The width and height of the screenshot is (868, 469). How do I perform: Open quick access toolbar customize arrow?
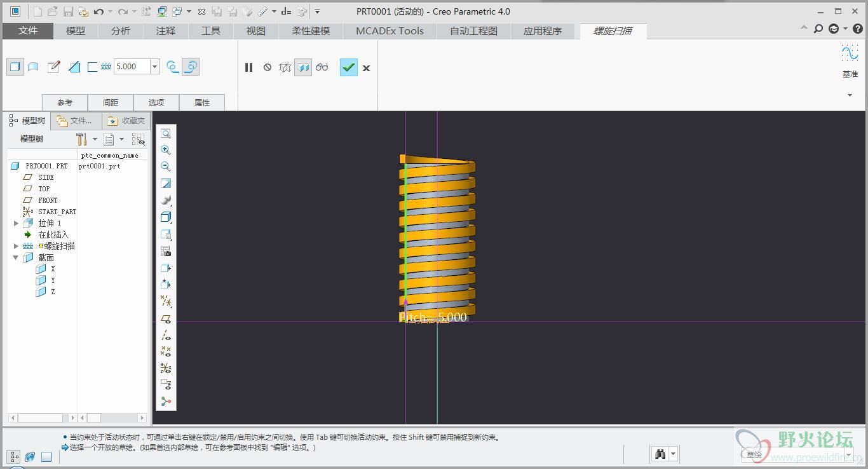[x=318, y=11]
